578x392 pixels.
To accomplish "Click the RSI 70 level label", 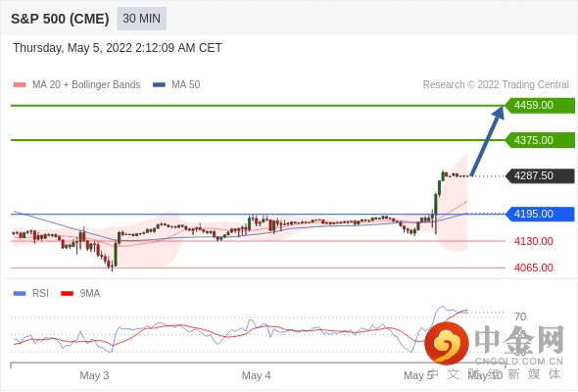I will click(x=520, y=317).
